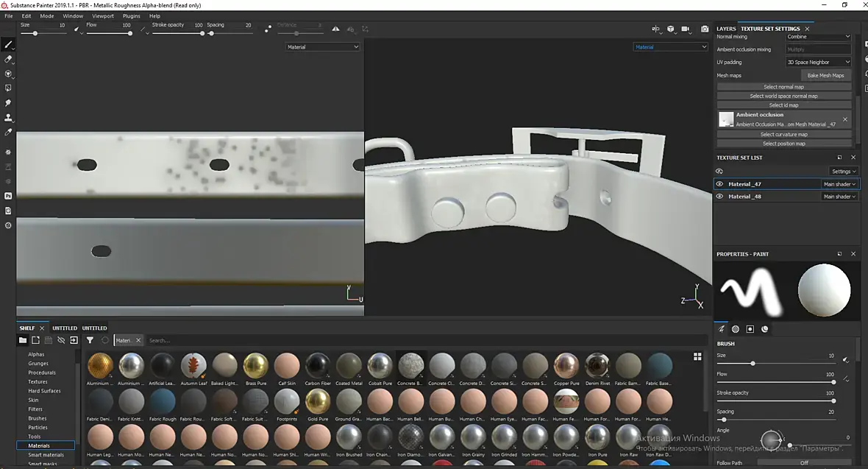
Task: Select the Clone stamp tool
Action: [x=8, y=118]
